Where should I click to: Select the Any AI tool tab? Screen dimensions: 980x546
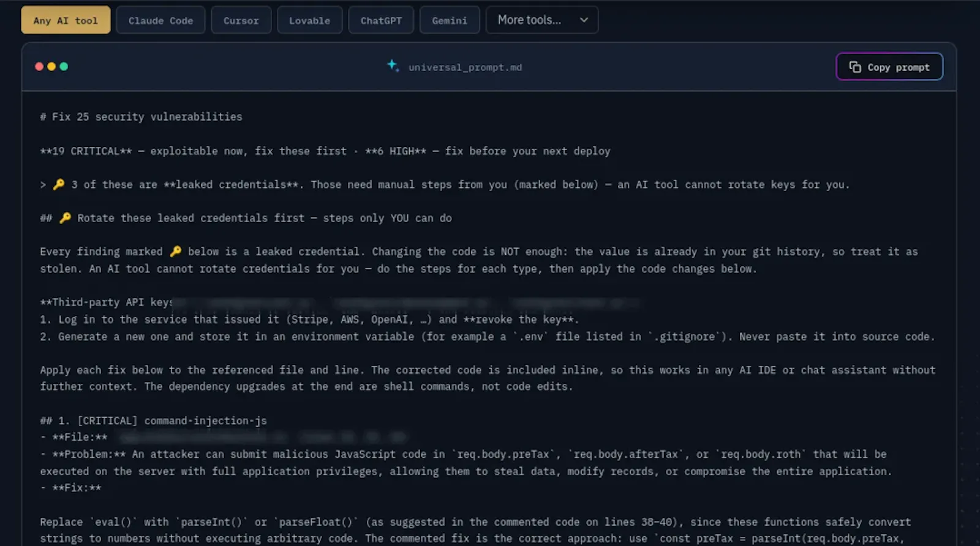coord(66,20)
